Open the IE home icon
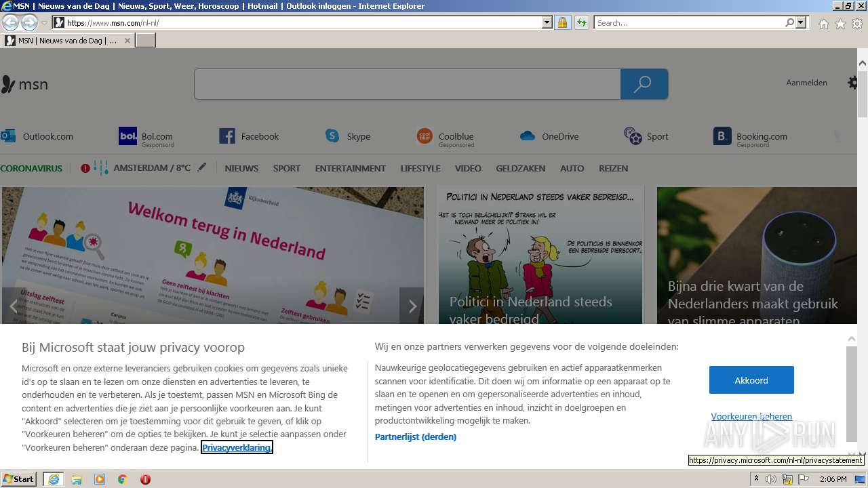The height and width of the screenshot is (488, 868). pyautogui.click(x=823, y=23)
